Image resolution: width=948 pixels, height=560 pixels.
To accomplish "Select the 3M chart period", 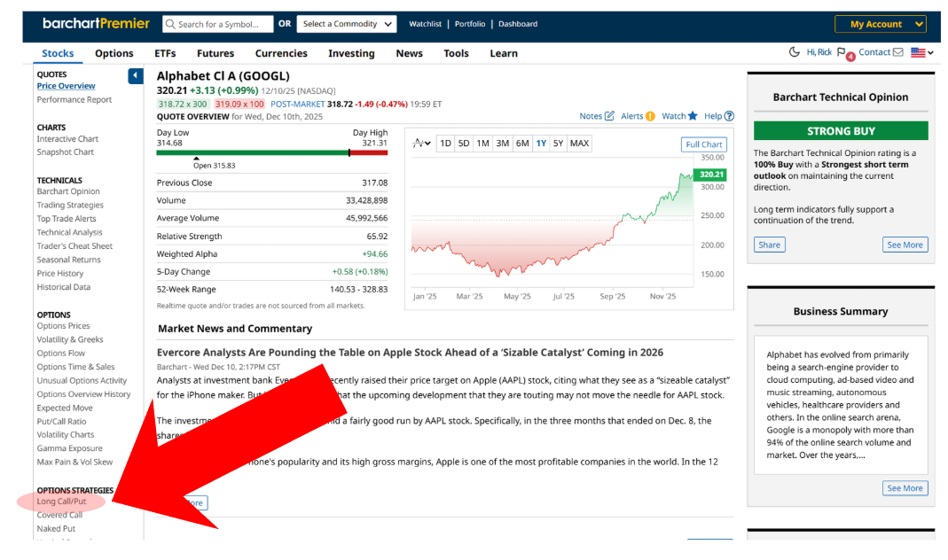I will (x=503, y=144).
